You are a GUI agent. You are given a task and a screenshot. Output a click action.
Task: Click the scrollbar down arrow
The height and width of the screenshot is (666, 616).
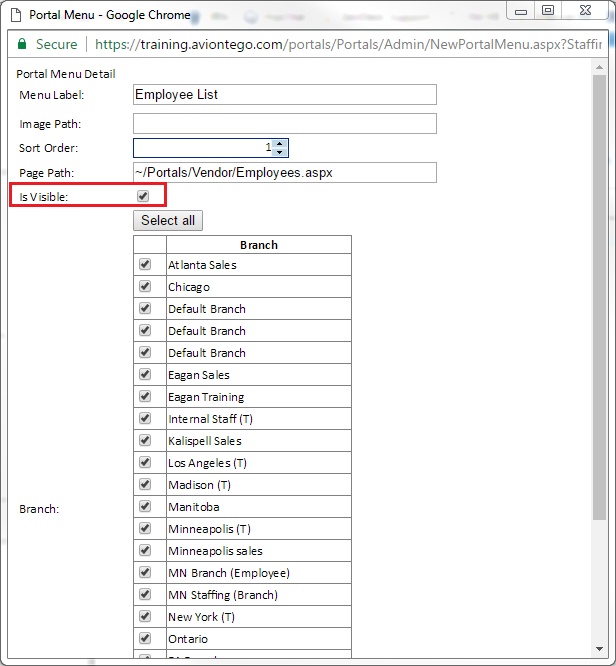tap(599, 649)
